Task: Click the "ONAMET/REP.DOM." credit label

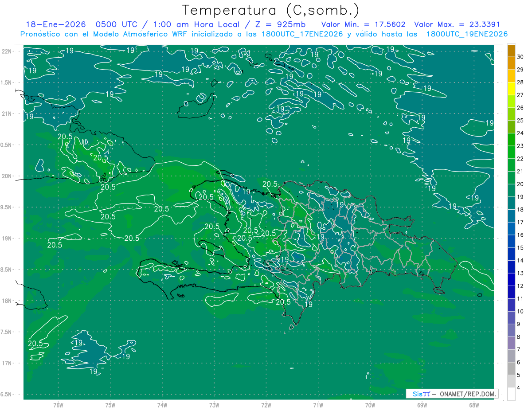Action: [x=467, y=394]
